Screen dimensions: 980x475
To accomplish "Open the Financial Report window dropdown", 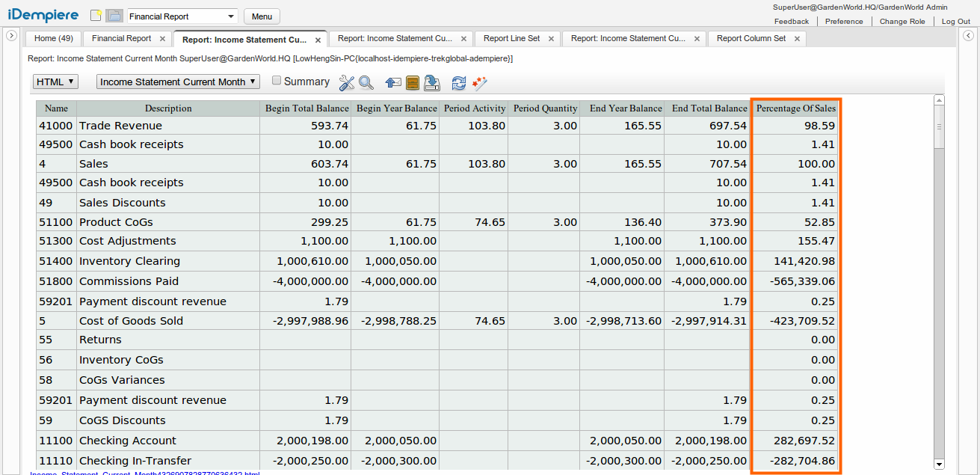I will [182, 16].
